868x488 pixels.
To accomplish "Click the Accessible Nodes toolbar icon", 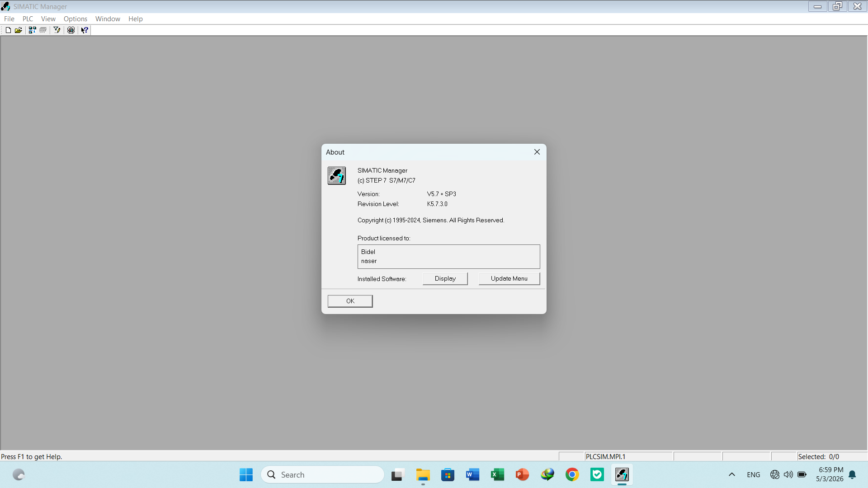I will [x=32, y=30].
